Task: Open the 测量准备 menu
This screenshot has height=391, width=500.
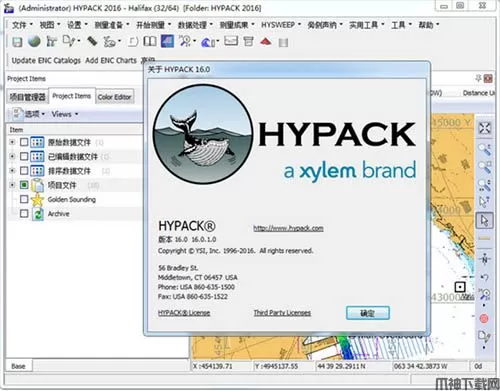Action: (x=112, y=25)
